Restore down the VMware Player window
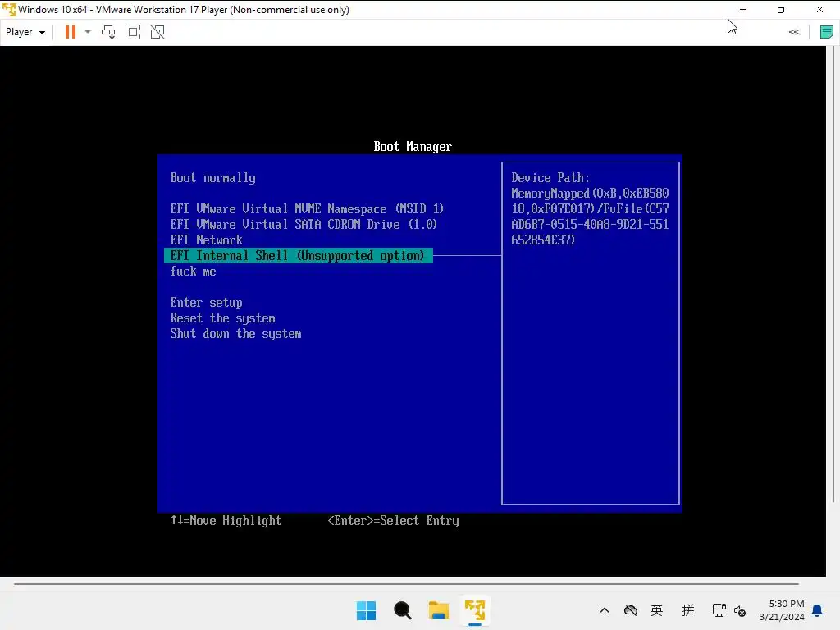Image resolution: width=840 pixels, height=630 pixels. click(781, 10)
